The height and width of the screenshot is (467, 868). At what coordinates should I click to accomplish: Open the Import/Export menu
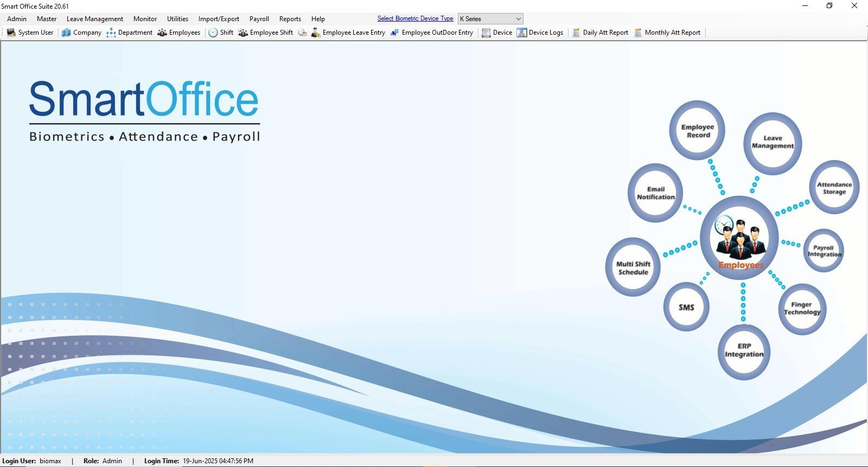pyautogui.click(x=219, y=18)
